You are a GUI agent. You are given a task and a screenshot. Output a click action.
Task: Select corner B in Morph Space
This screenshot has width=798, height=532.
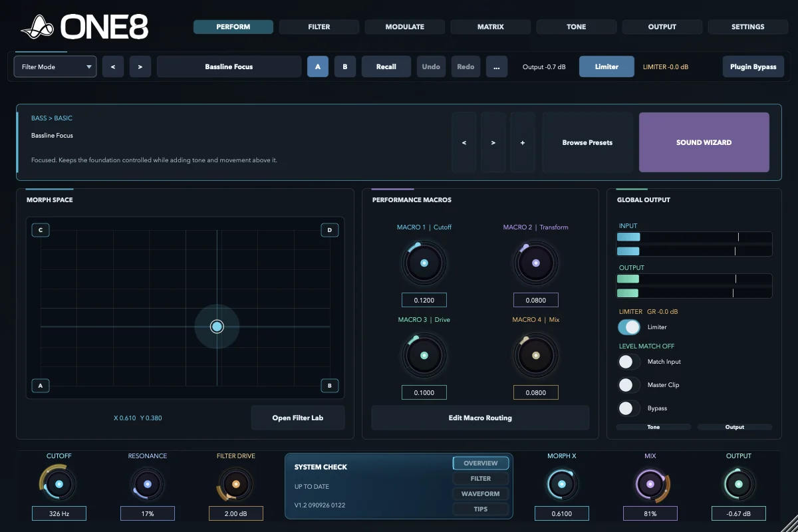point(330,386)
